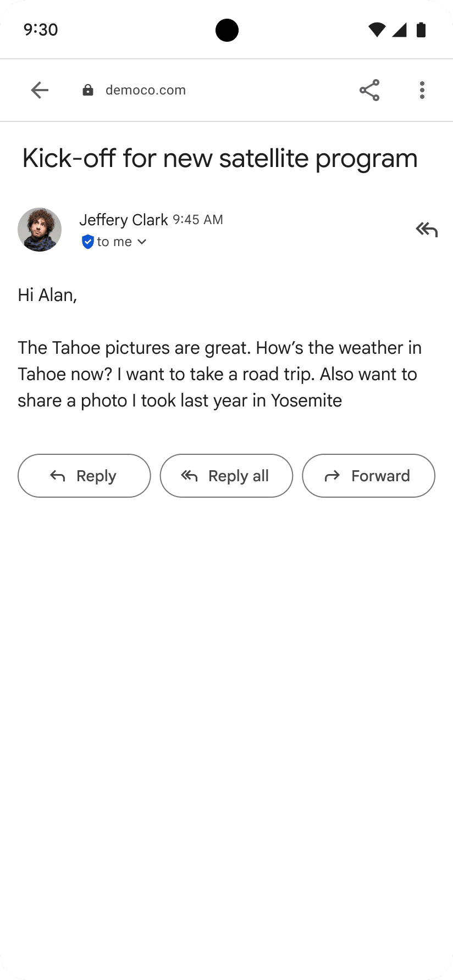The image size is (453, 980).
Task: Tap the blue verified shield badge
Action: point(87,242)
